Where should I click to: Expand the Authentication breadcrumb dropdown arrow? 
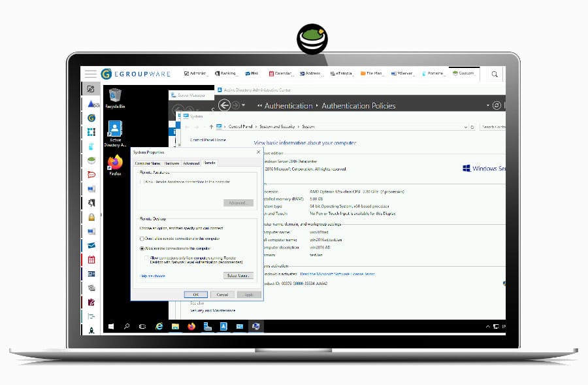[317, 106]
